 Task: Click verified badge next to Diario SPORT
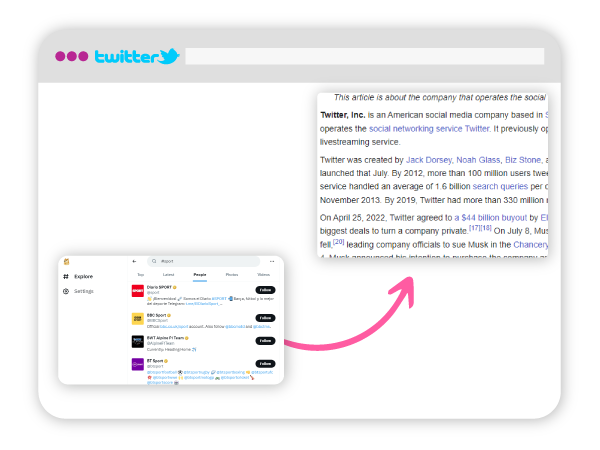pyautogui.click(x=174, y=287)
